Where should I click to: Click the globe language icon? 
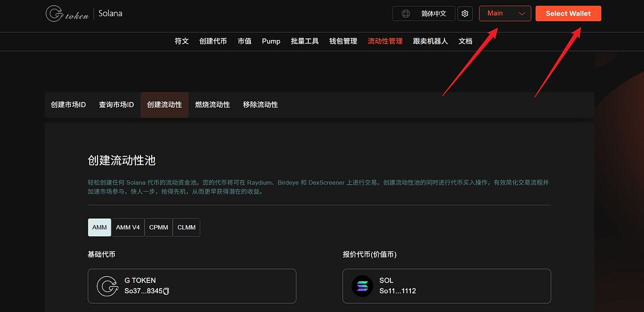click(x=405, y=13)
